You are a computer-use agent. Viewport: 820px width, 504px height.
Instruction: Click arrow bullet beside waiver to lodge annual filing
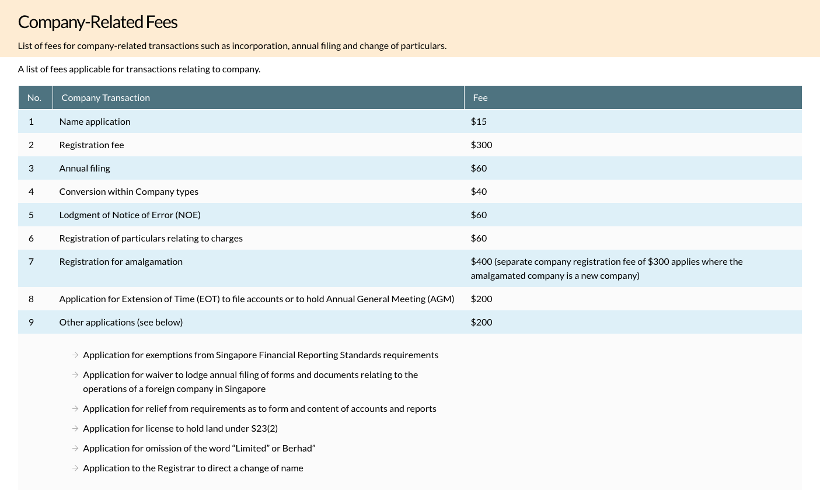pos(75,375)
